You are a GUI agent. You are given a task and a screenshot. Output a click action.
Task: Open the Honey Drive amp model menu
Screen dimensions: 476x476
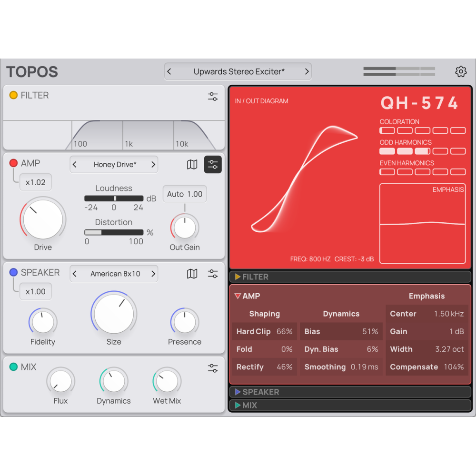pyautogui.click(x=114, y=165)
